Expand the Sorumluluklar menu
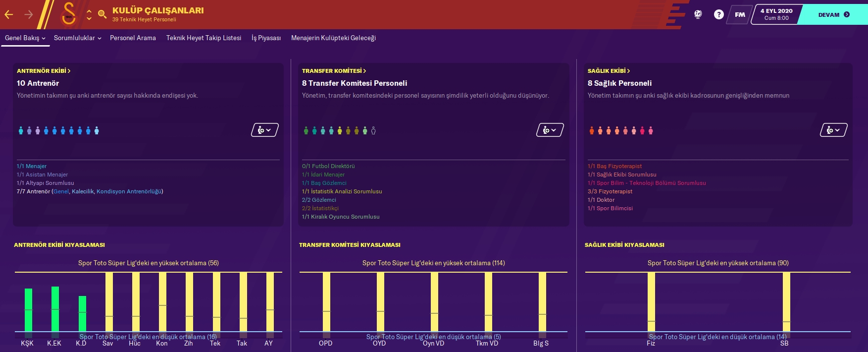This screenshot has height=352, width=868. (77, 38)
